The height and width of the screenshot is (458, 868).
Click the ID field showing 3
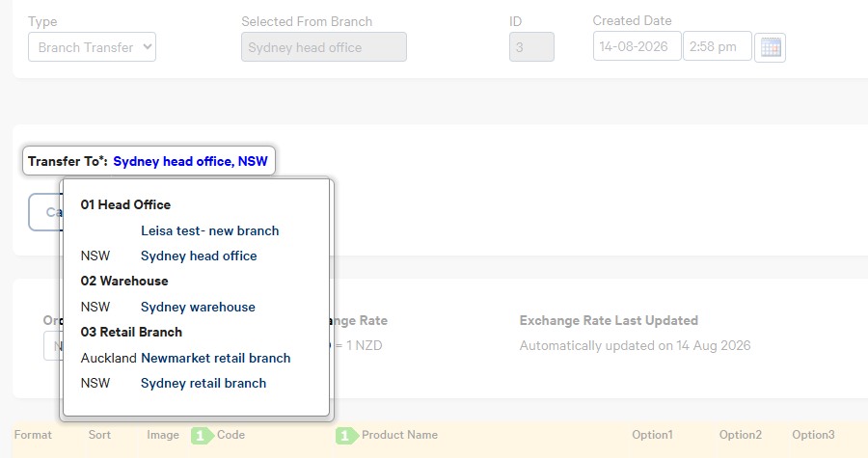pyautogui.click(x=531, y=47)
